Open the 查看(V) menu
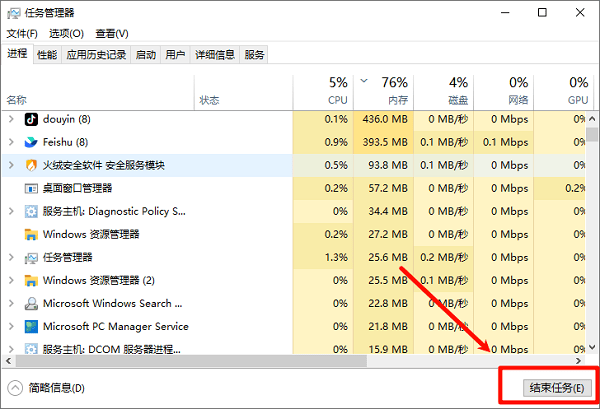Image resolution: width=600 pixels, height=409 pixels. [x=112, y=34]
